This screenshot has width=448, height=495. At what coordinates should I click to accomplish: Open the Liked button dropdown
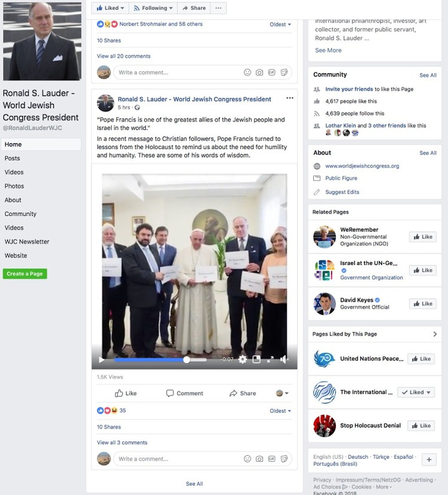tap(110, 8)
